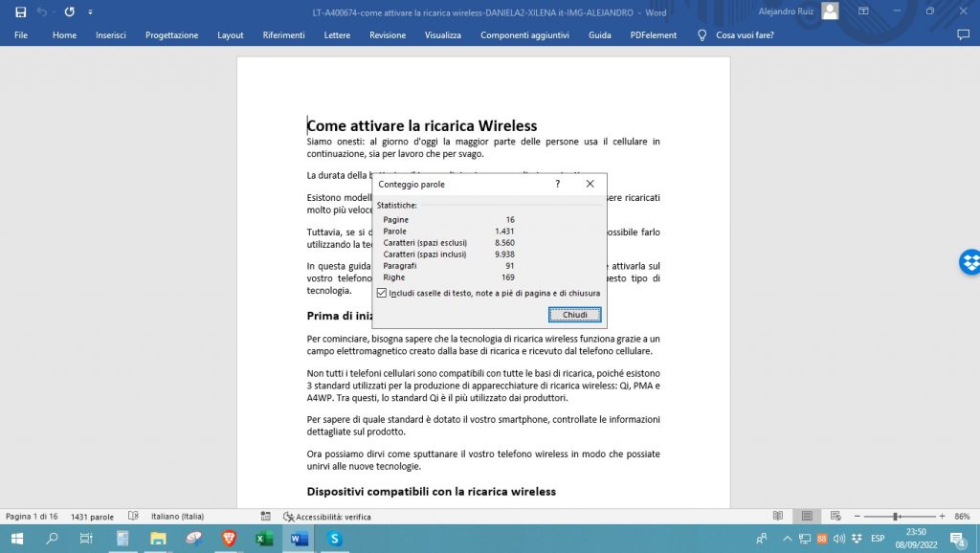Uncheck Includi caselle di testo option
Screen dimensions: 980x553
click(x=380, y=291)
